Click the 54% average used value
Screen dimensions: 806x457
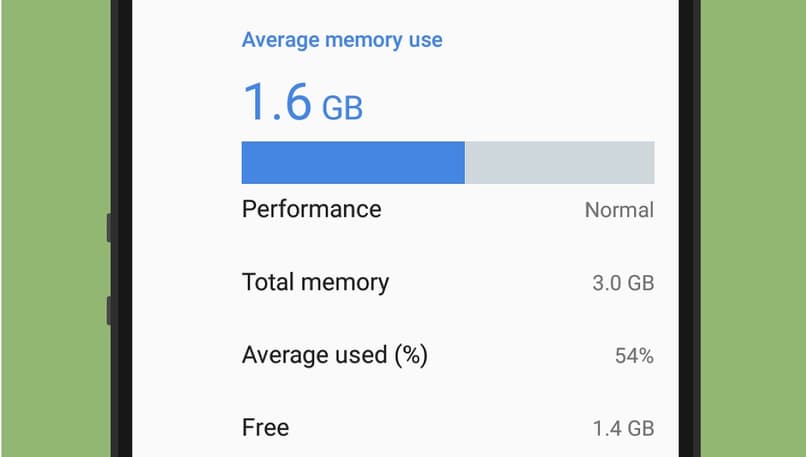(634, 356)
